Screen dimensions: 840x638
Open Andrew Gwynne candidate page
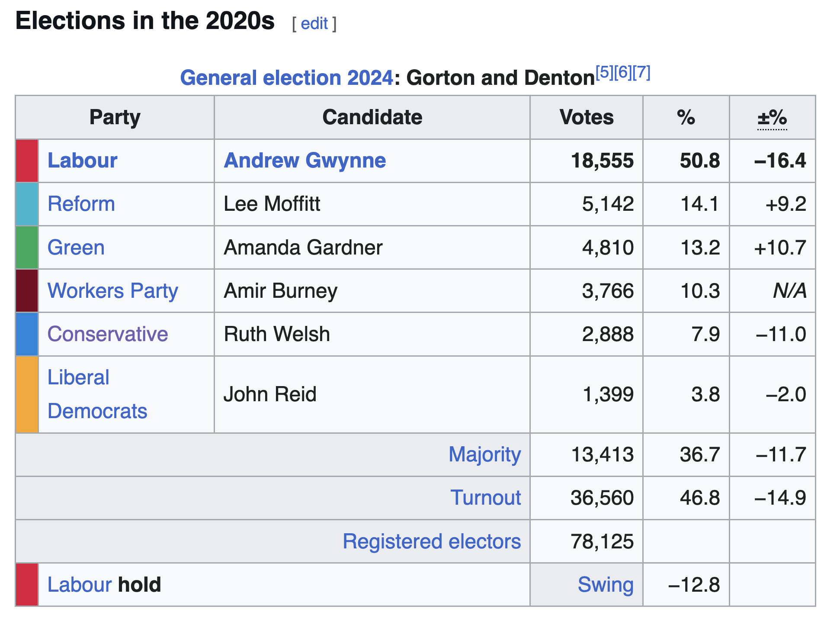pos(305,161)
